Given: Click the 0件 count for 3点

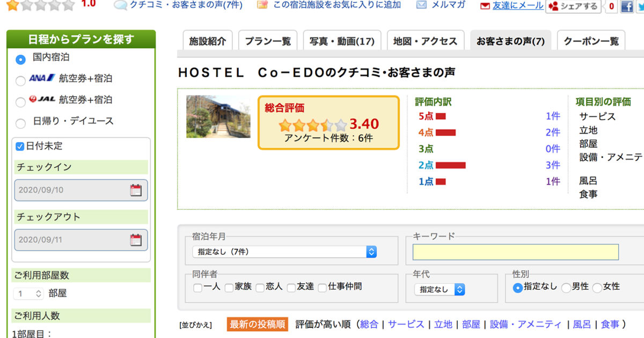Looking at the screenshot, I should [x=553, y=149].
